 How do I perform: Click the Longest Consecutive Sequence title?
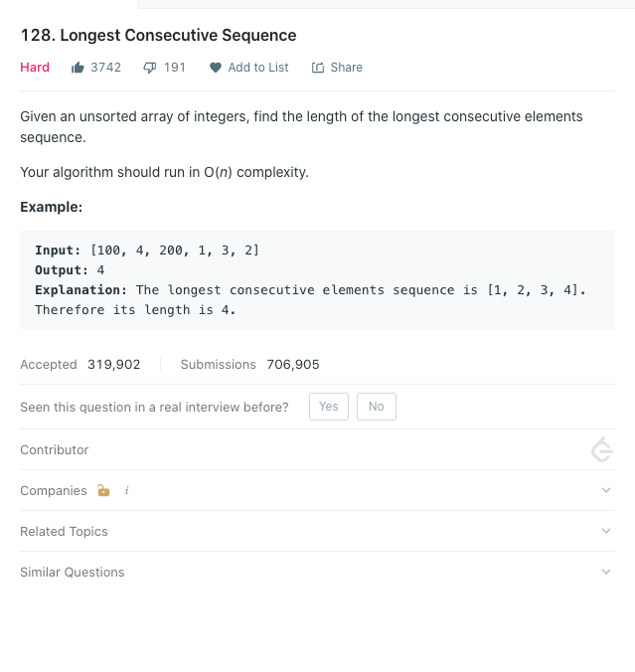point(158,35)
